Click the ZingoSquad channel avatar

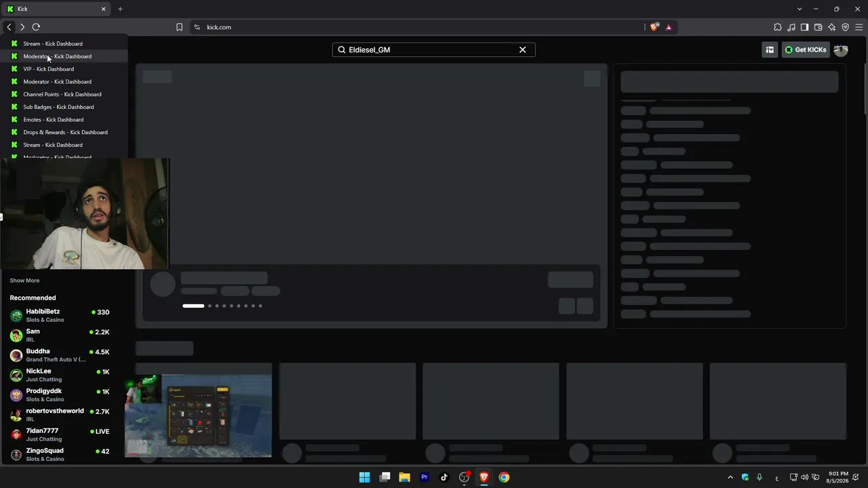point(16,455)
